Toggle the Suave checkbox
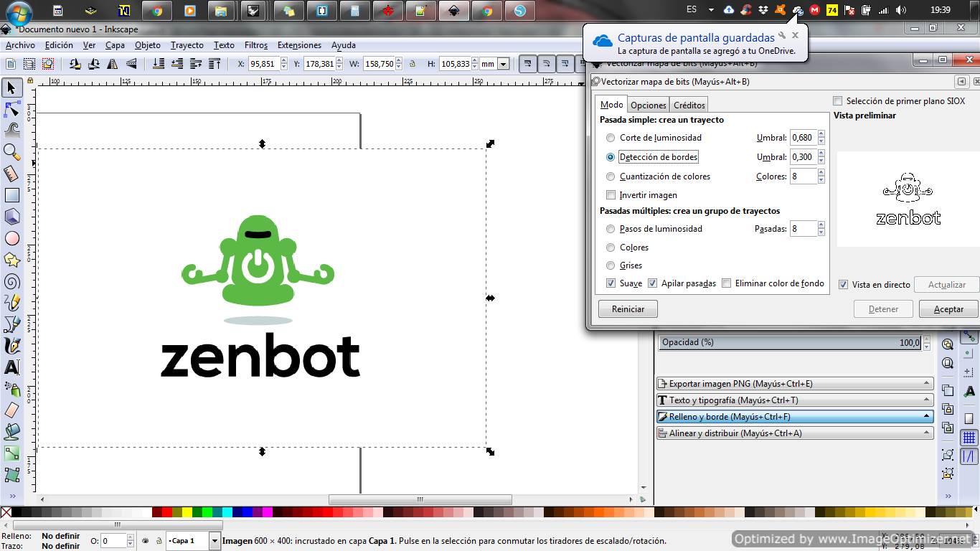The height and width of the screenshot is (551, 980). tap(611, 283)
